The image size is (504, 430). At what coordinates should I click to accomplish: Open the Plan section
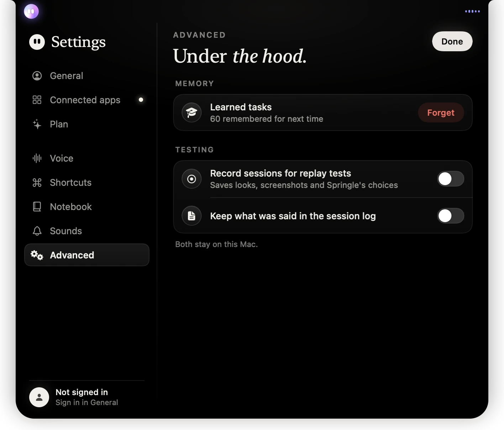click(x=86, y=124)
